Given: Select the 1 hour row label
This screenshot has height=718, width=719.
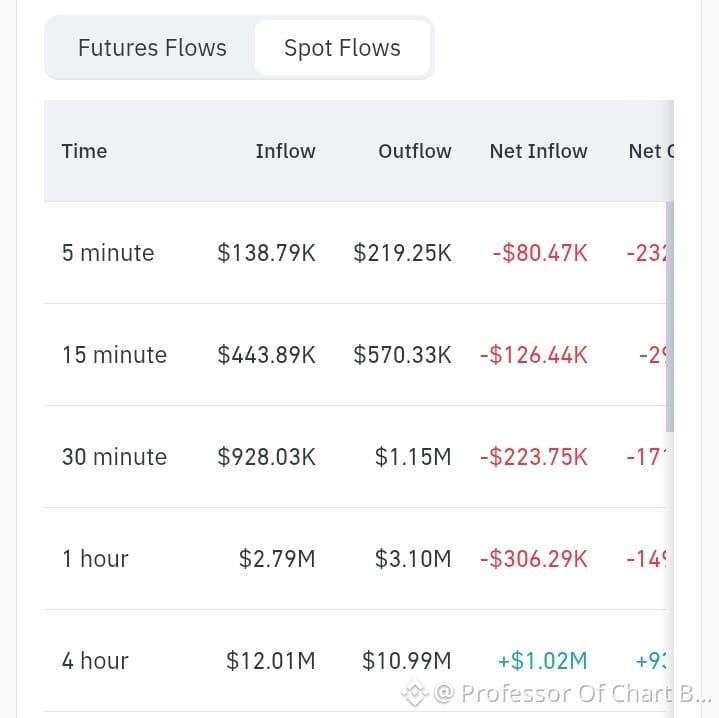Looking at the screenshot, I should [x=95, y=559].
